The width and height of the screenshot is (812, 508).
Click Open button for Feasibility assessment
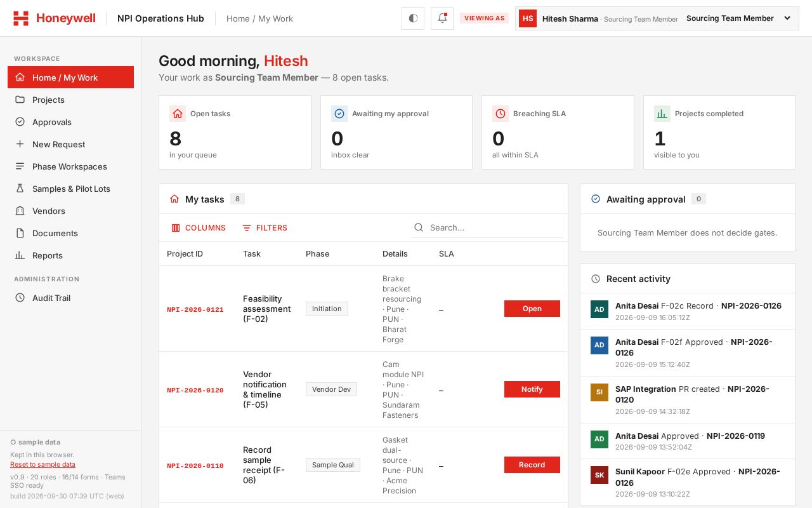[x=532, y=309]
